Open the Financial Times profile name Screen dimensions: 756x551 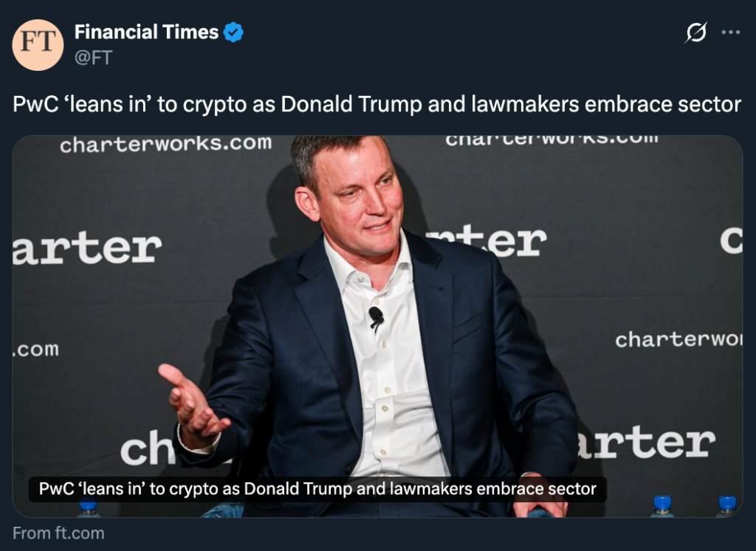[146, 32]
